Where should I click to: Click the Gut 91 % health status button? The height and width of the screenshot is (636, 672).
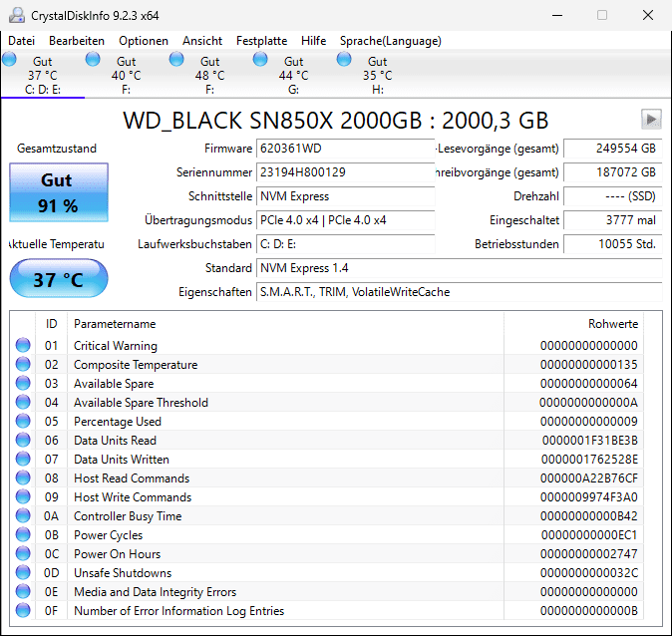[x=59, y=192]
